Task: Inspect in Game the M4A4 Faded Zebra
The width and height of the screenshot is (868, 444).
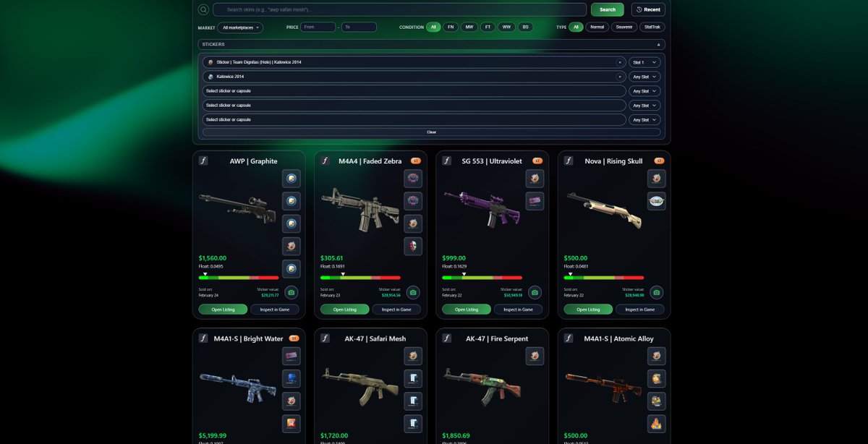Action: pyautogui.click(x=396, y=309)
